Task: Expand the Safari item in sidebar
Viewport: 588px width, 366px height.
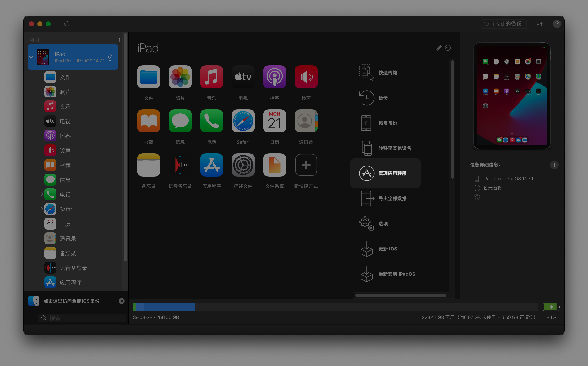Action: click(x=42, y=209)
